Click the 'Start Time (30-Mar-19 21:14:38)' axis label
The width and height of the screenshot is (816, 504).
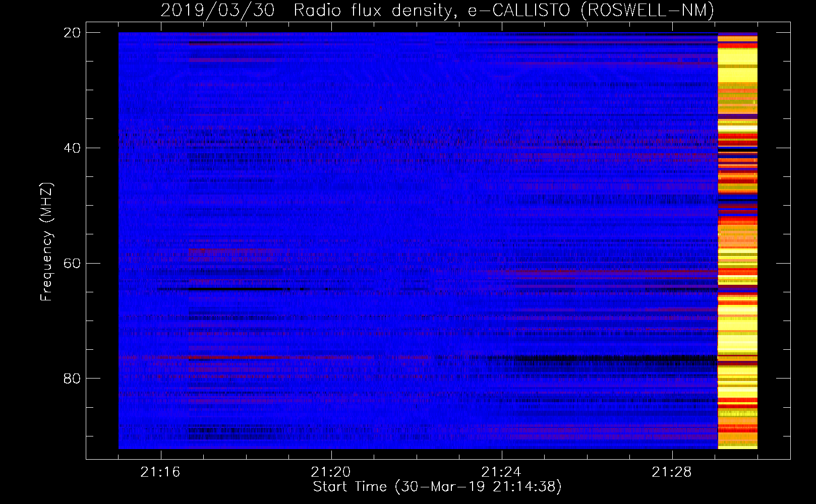(x=437, y=487)
